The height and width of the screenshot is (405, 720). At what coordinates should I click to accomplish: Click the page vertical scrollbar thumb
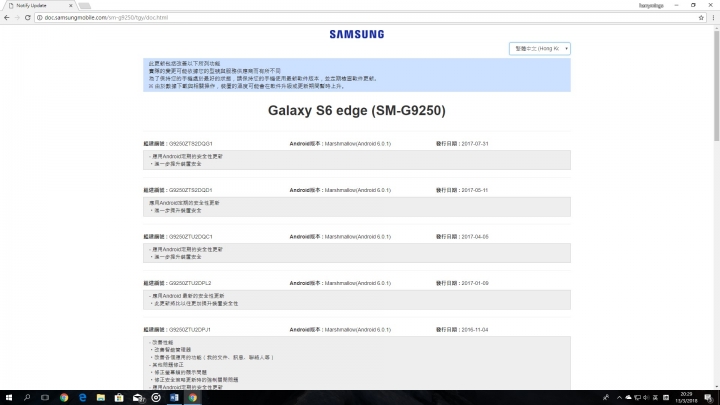pyautogui.click(x=716, y=85)
